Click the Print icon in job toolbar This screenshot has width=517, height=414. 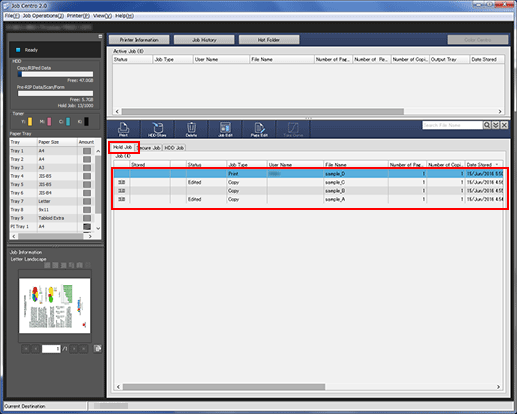[x=123, y=129]
